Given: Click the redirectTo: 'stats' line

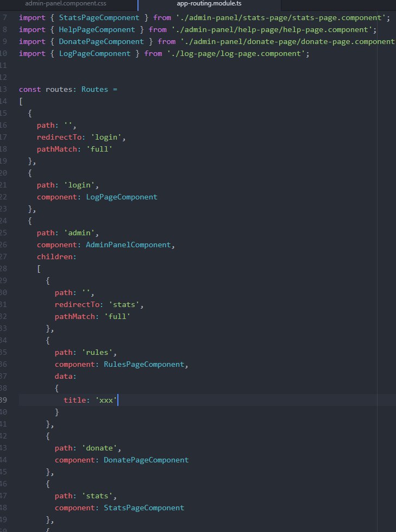Looking at the screenshot, I should [99, 304].
